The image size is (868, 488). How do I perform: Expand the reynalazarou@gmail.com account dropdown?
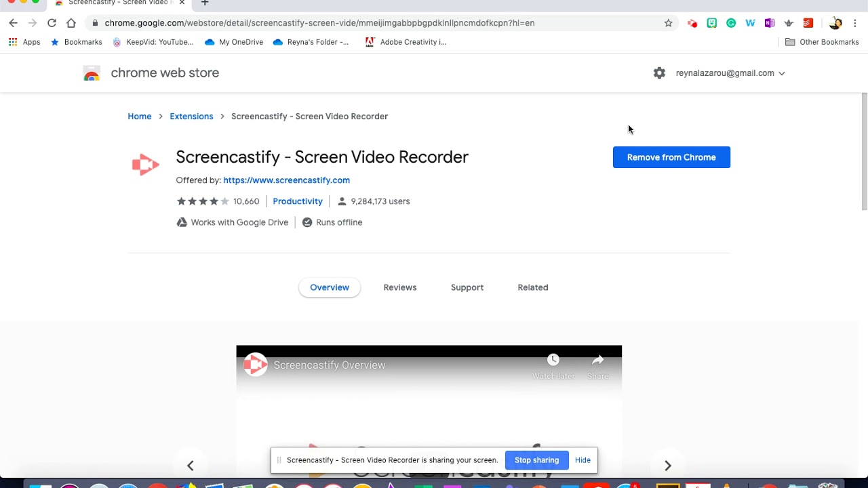[730, 73]
